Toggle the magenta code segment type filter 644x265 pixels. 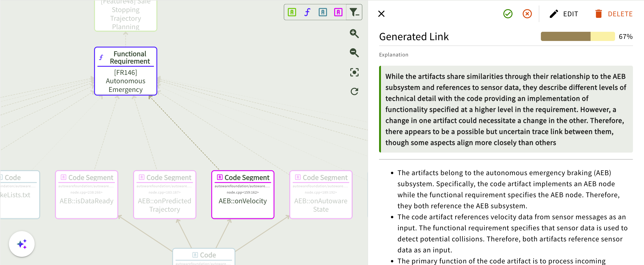click(x=338, y=12)
